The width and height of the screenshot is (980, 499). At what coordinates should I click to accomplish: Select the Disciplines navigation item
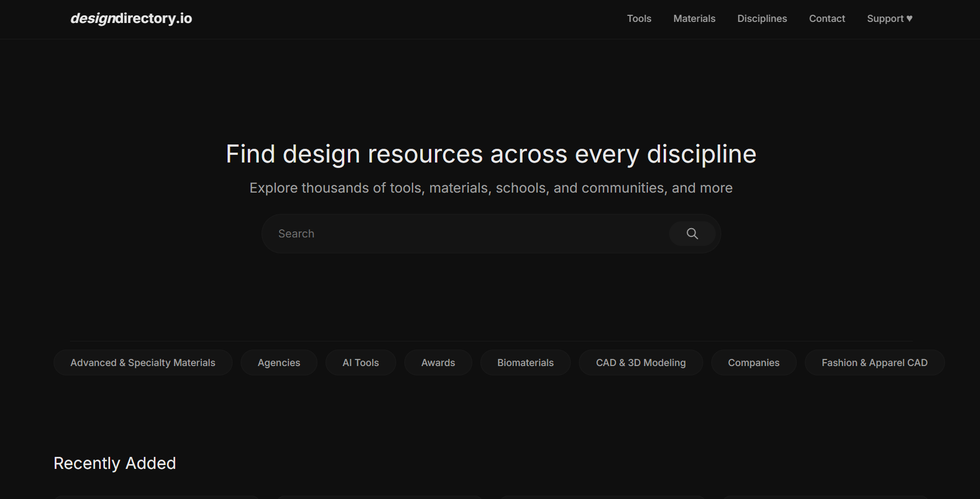pos(762,18)
